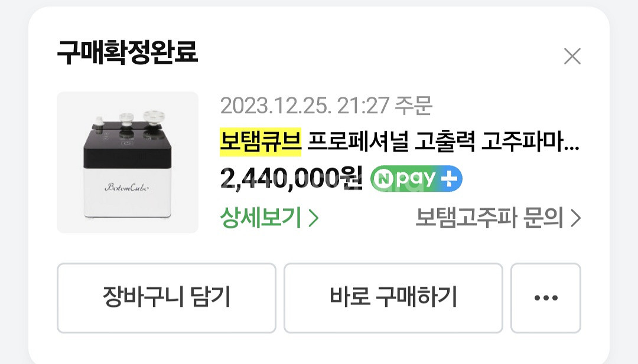638x364 pixels.
Task: Buy again with 바로 구매하기 button
Action: tap(393, 298)
